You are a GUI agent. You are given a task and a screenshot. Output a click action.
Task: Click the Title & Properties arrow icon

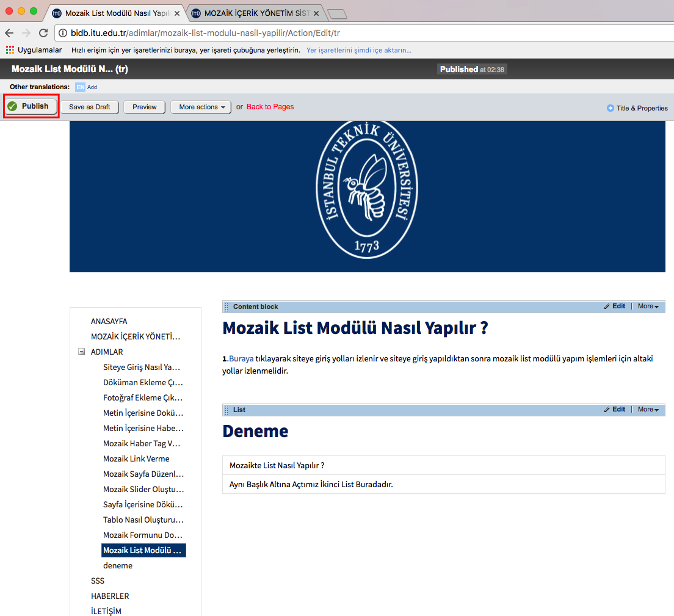[611, 108]
